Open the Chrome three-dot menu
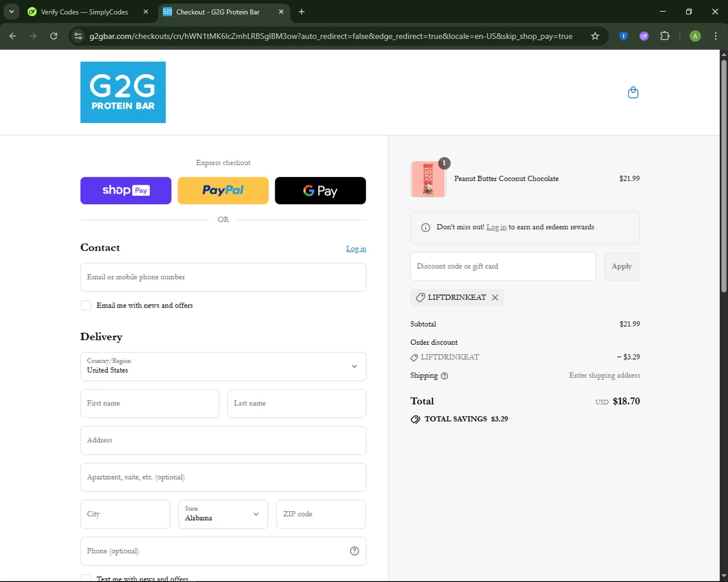728x582 pixels. tap(715, 36)
